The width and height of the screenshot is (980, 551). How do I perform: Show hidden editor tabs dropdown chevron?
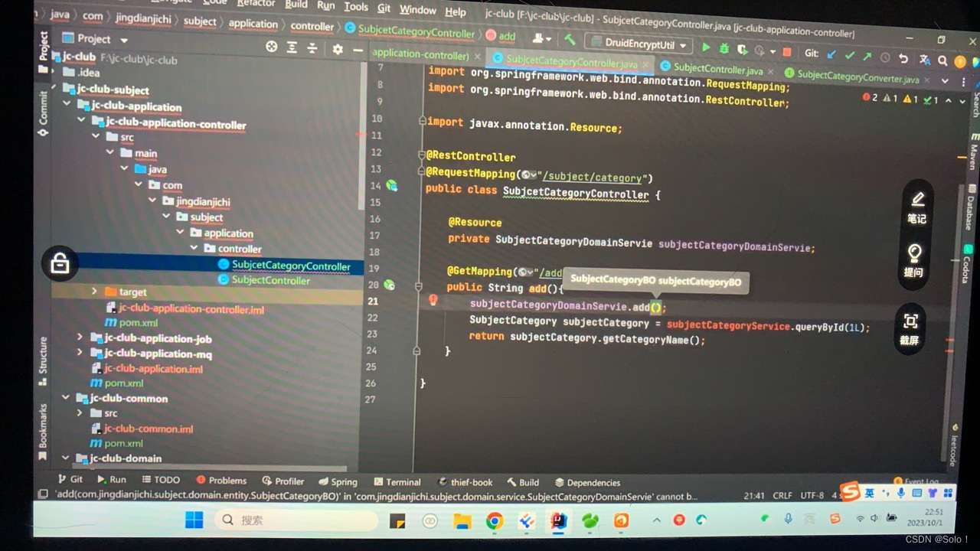945,81
